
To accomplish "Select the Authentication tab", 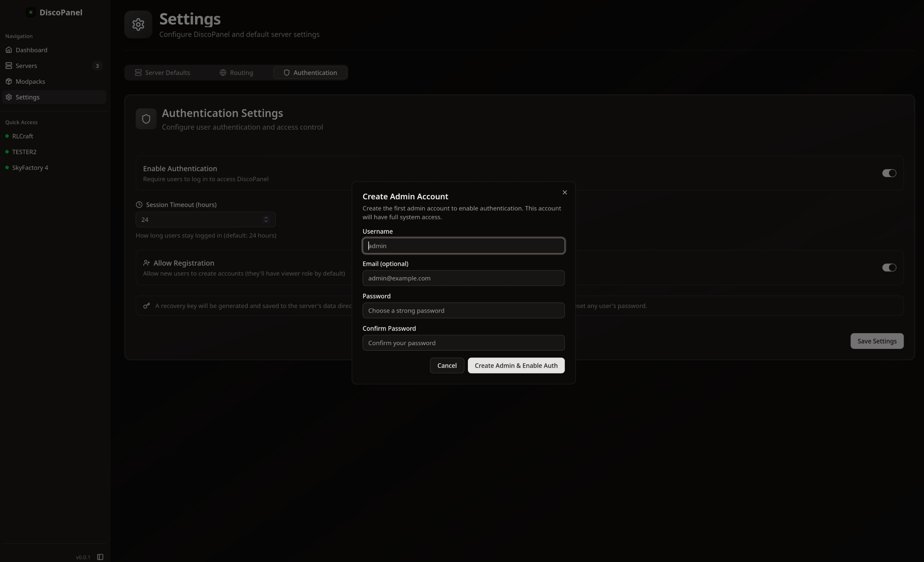I will click(x=310, y=72).
